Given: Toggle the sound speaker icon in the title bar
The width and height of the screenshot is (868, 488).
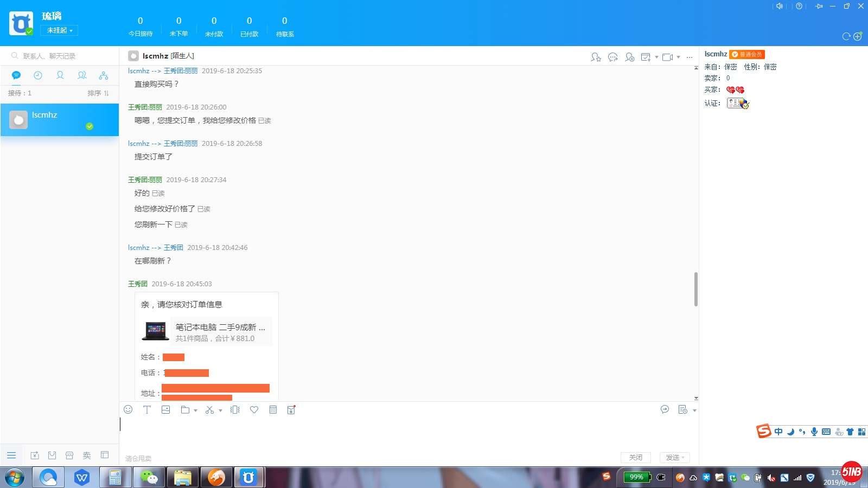Looking at the screenshot, I should (x=780, y=6).
